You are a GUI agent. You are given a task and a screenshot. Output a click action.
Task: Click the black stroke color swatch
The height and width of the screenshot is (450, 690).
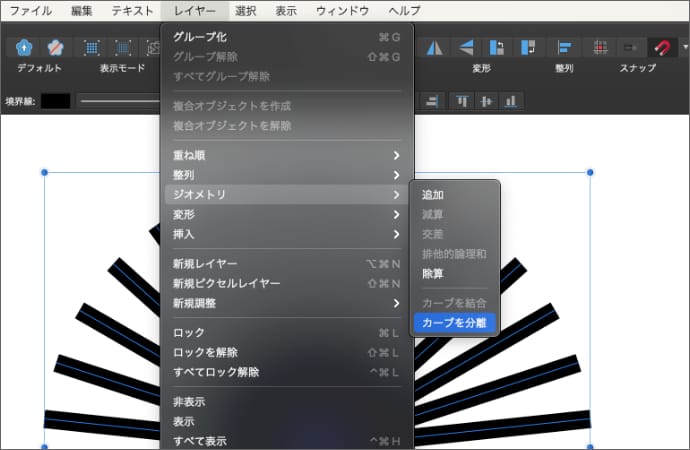coord(55,100)
